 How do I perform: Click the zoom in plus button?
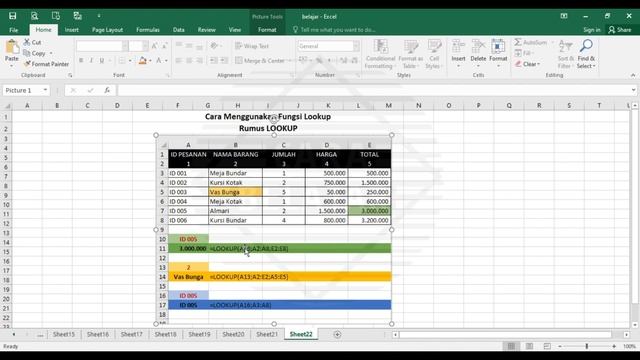pyautogui.click(x=614, y=346)
